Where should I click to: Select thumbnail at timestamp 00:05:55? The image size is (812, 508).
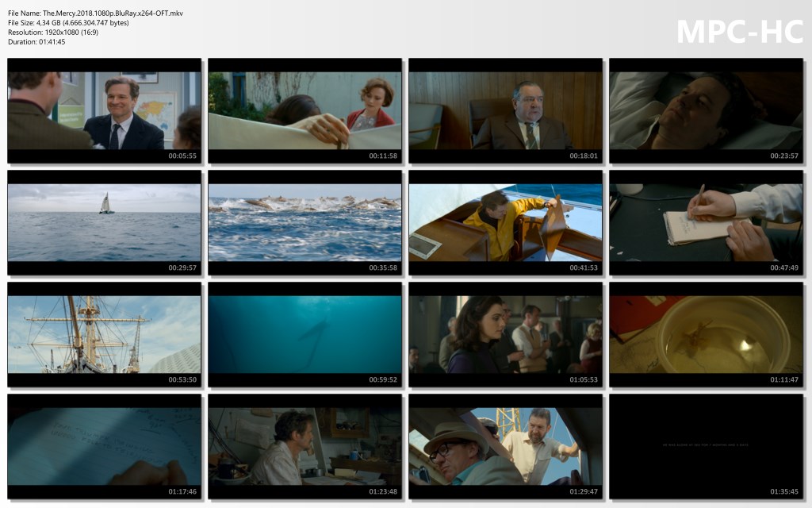point(104,110)
